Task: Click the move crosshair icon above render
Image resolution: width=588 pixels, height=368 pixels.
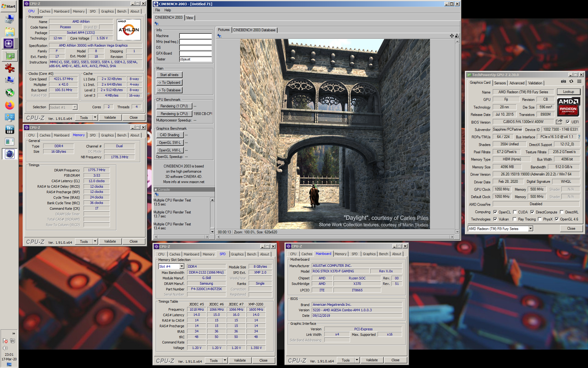Action: pyautogui.click(x=452, y=36)
